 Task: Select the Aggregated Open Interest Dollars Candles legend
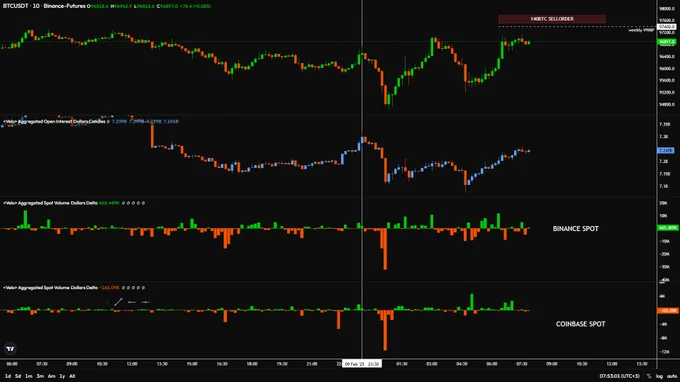coord(54,121)
